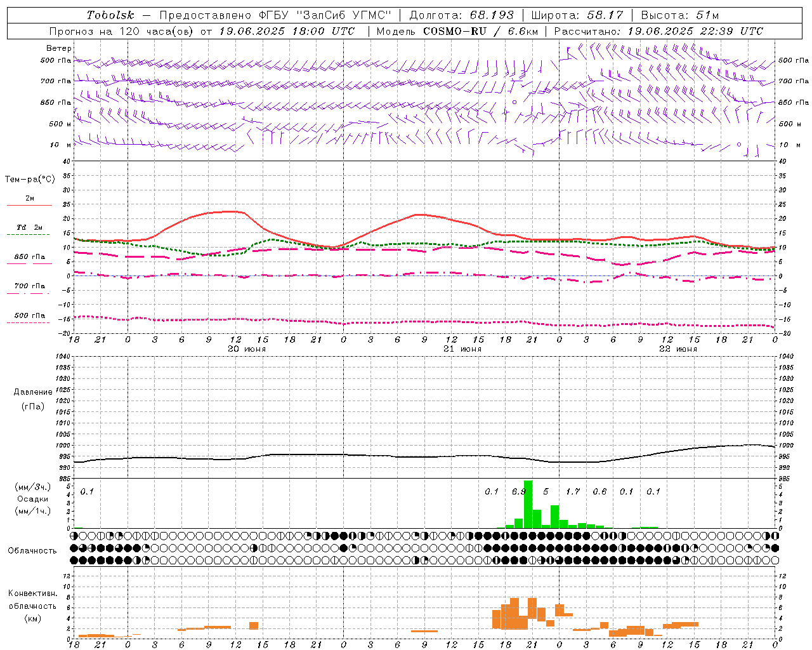This screenshot has height=650, width=812.
Task: Click the 'Высота: 51м' elevation value
Action: pyautogui.click(x=680, y=15)
